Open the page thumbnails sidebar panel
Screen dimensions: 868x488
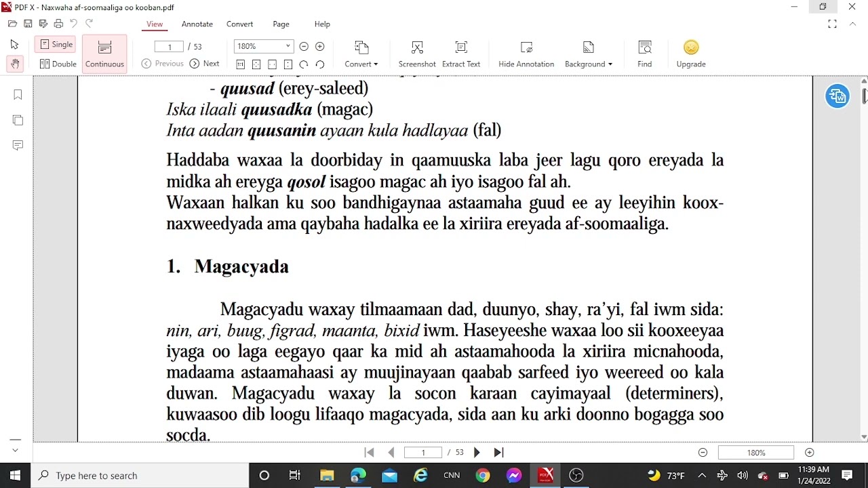point(18,120)
